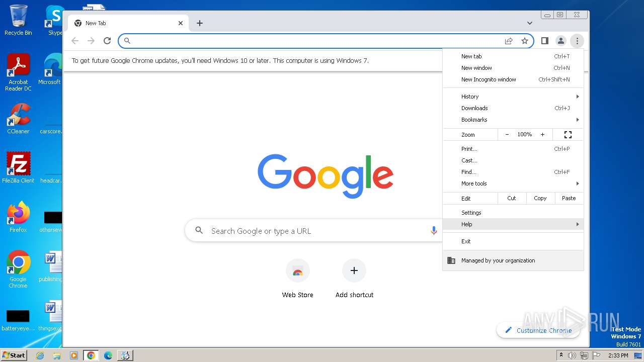Viewport: 644px width, 362px height.
Task: Click the Chrome back arrow
Action: pos(75,41)
